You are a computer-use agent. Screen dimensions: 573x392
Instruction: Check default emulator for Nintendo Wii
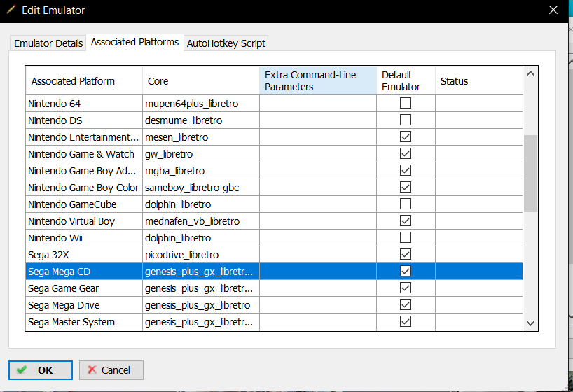click(406, 237)
